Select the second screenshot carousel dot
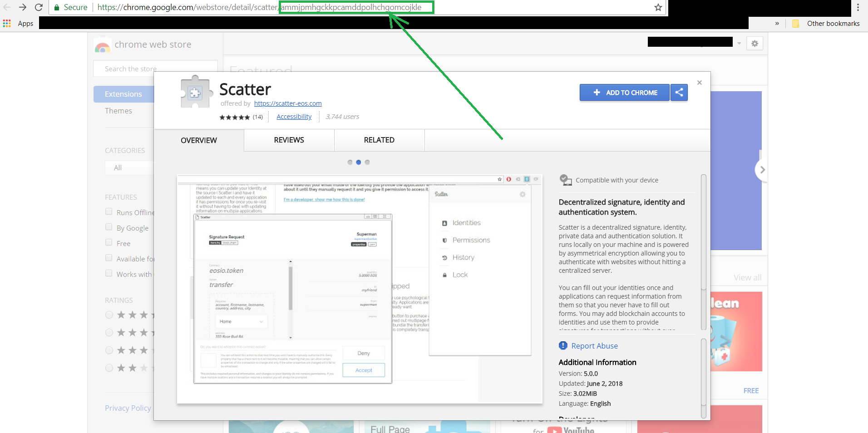The width and height of the screenshot is (868, 433). pyautogui.click(x=359, y=162)
